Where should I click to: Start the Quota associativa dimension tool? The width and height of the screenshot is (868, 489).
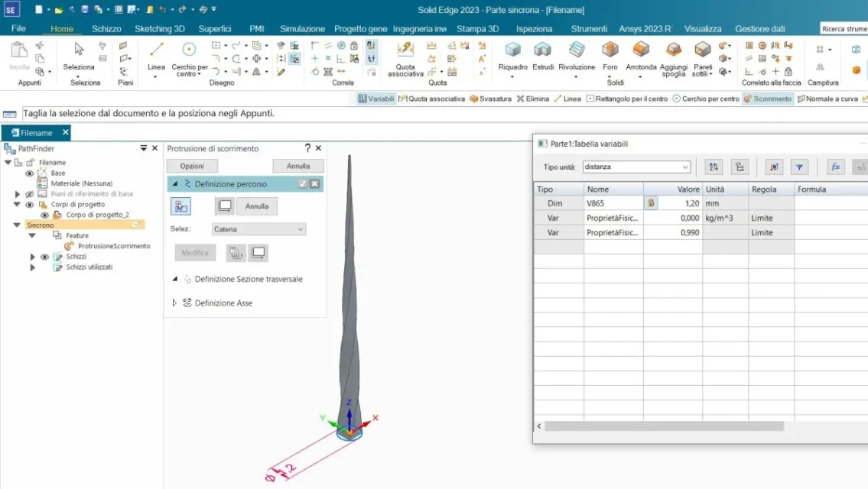405,54
